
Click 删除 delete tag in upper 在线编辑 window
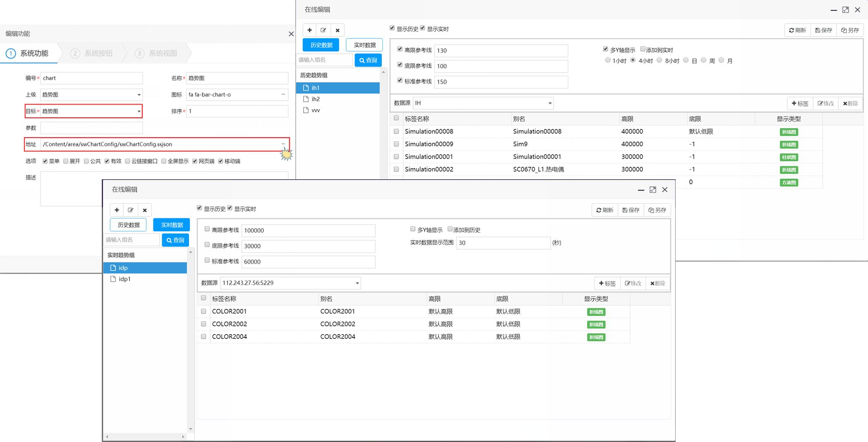tap(850, 103)
